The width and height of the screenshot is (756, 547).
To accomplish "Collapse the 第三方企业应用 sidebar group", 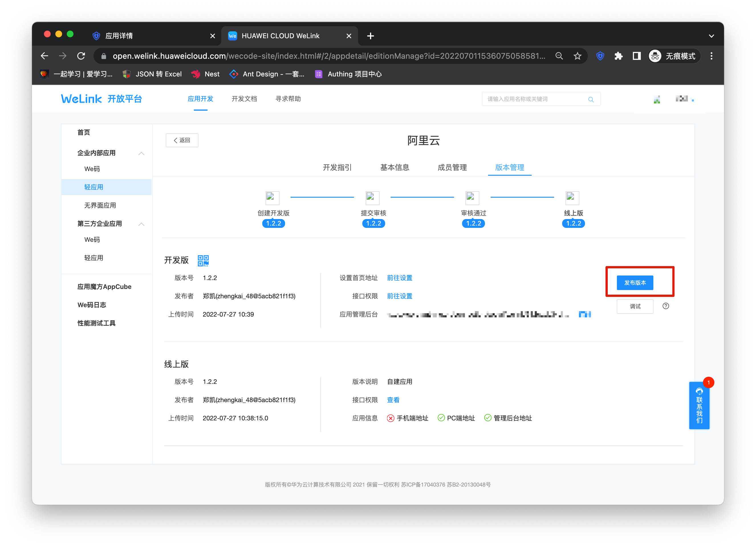I will 141,224.
